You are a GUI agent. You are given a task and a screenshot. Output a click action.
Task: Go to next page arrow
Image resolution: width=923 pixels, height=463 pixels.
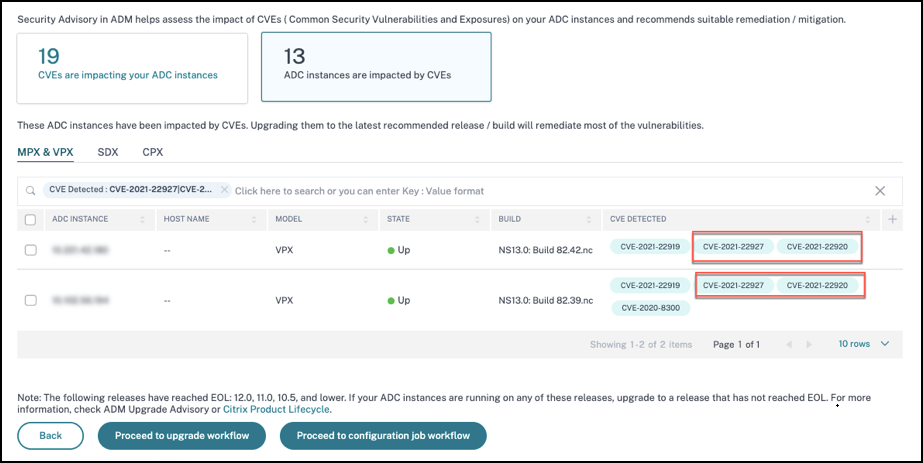[x=809, y=344]
